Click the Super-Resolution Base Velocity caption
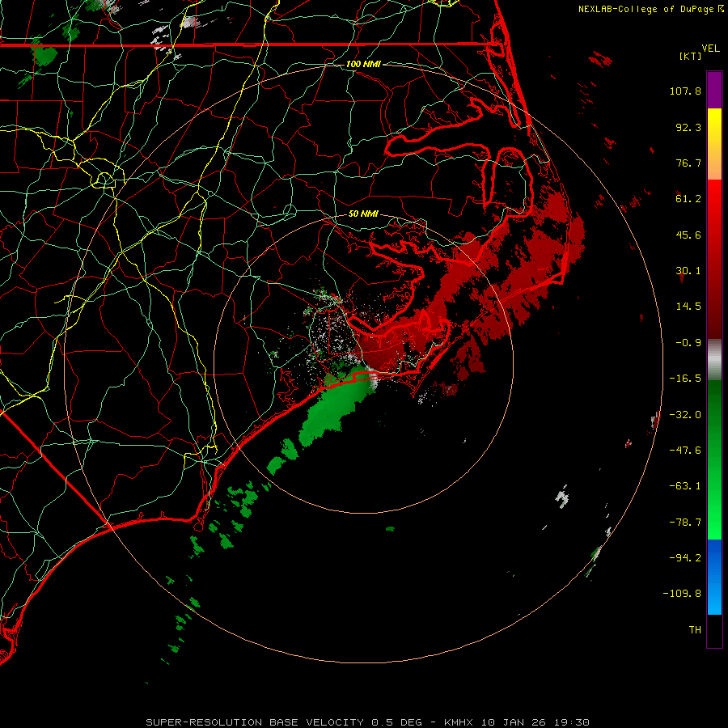Screen dimensions: 728x728 [367, 722]
